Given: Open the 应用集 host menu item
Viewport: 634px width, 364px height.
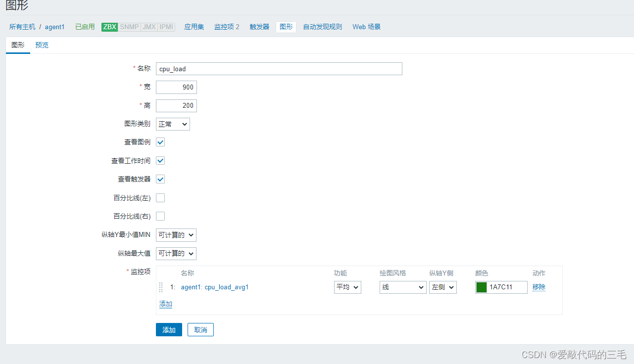Looking at the screenshot, I should click(x=194, y=27).
